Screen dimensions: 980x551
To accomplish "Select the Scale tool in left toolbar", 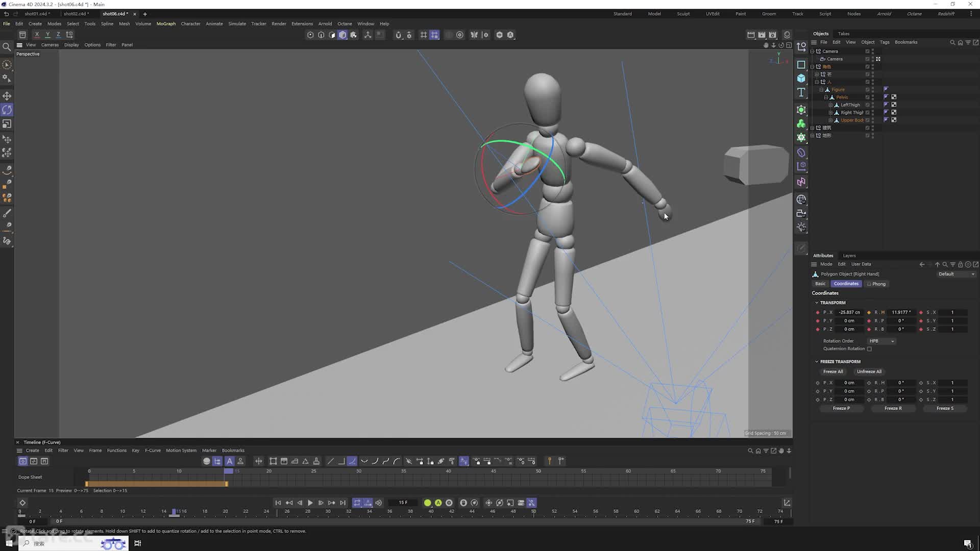I will (x=7, y=124).
